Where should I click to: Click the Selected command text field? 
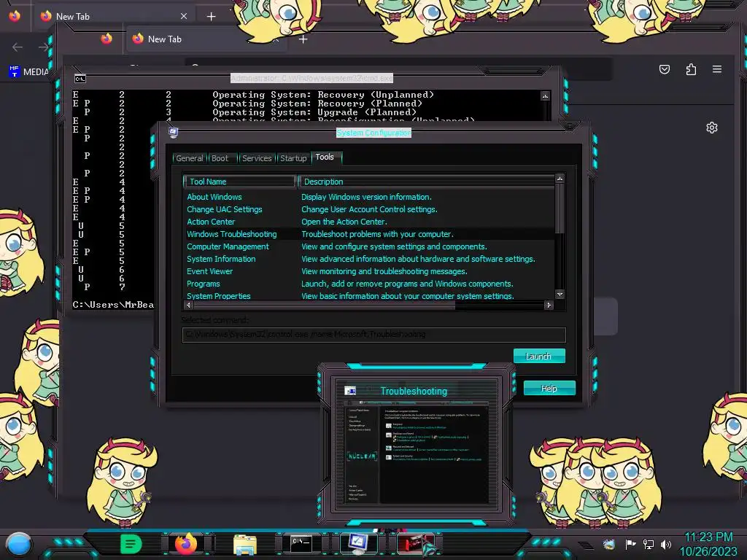pyautogui.click(x=374, y=334)
